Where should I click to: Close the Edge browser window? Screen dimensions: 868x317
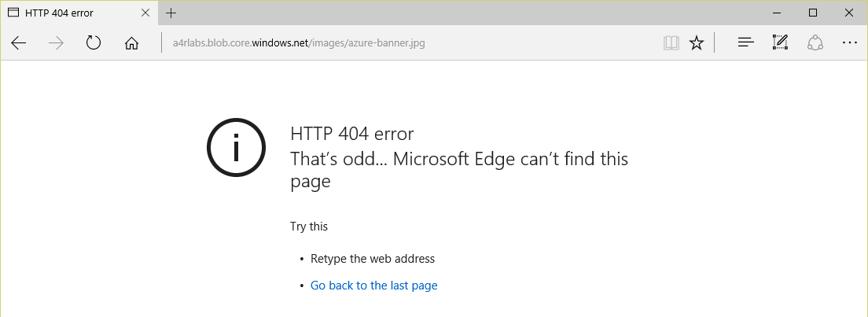click(x=849, y=13)
